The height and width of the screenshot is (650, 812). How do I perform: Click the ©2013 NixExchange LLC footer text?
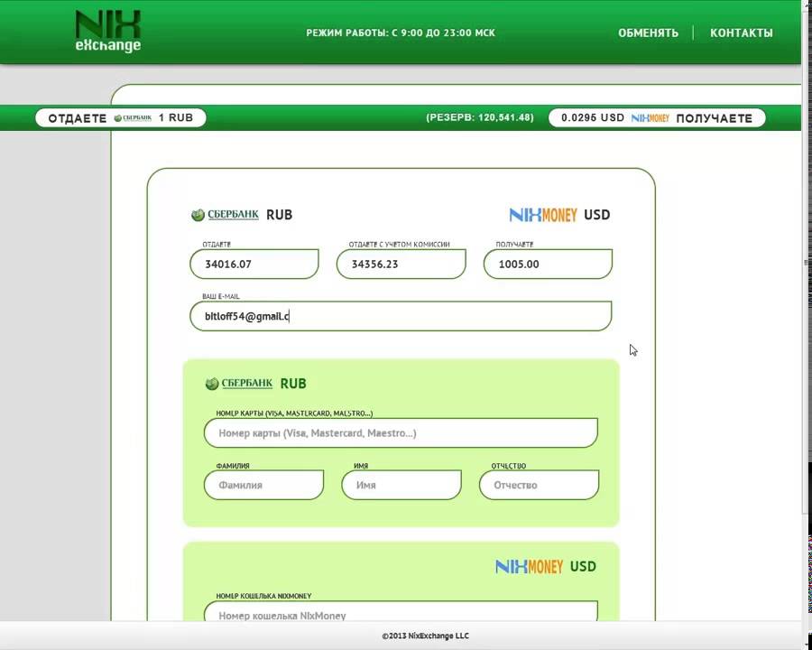point(426,636)
